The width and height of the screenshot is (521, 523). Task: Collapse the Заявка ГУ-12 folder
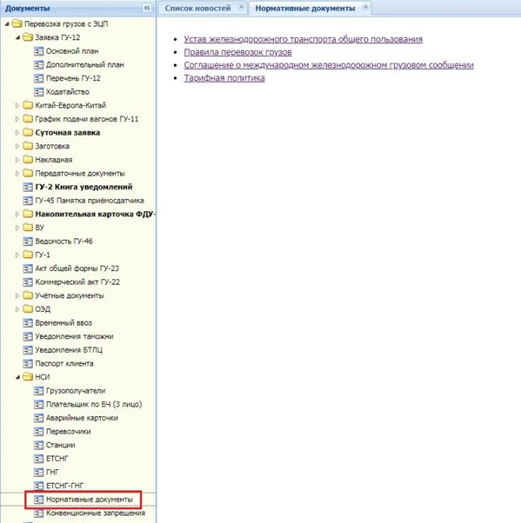[17, 38]
